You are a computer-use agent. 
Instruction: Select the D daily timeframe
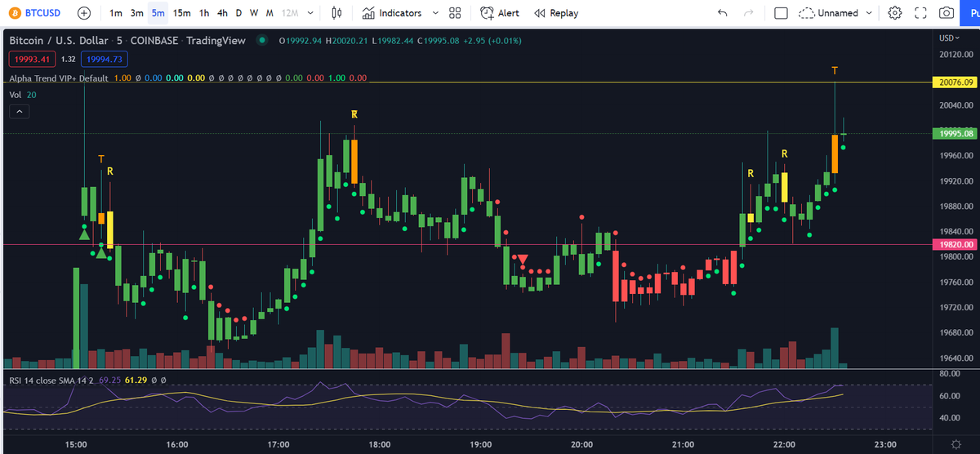tap(238, 13)
